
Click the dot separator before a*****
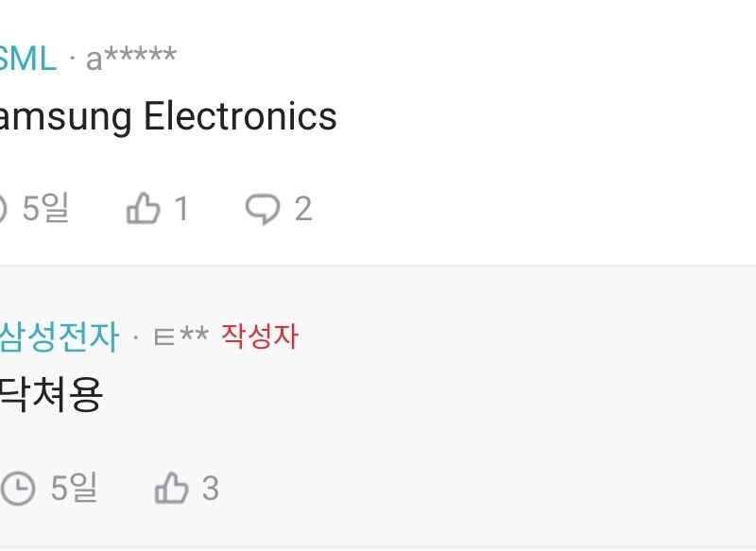pos(72,61)
